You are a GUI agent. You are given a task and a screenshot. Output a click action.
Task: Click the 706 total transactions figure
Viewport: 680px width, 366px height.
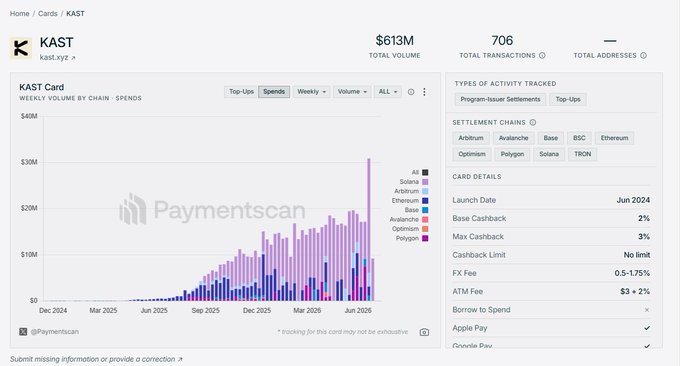tap(502, 40)
